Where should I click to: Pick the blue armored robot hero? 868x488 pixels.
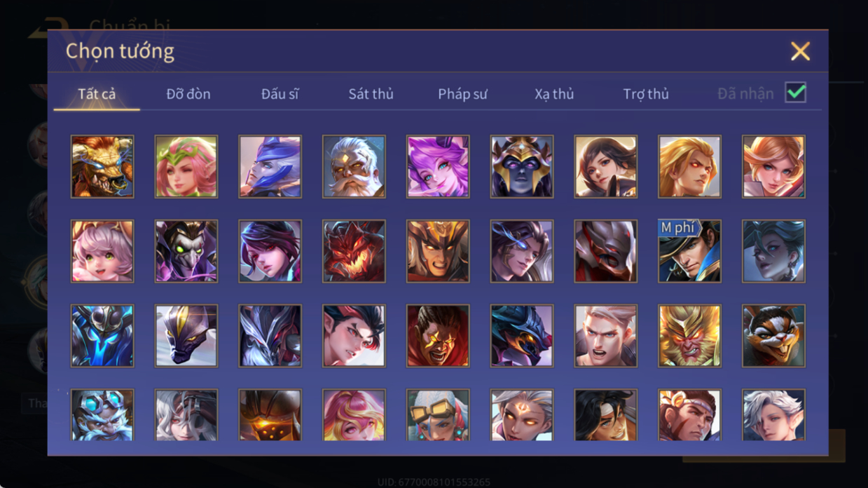[102, 336]
